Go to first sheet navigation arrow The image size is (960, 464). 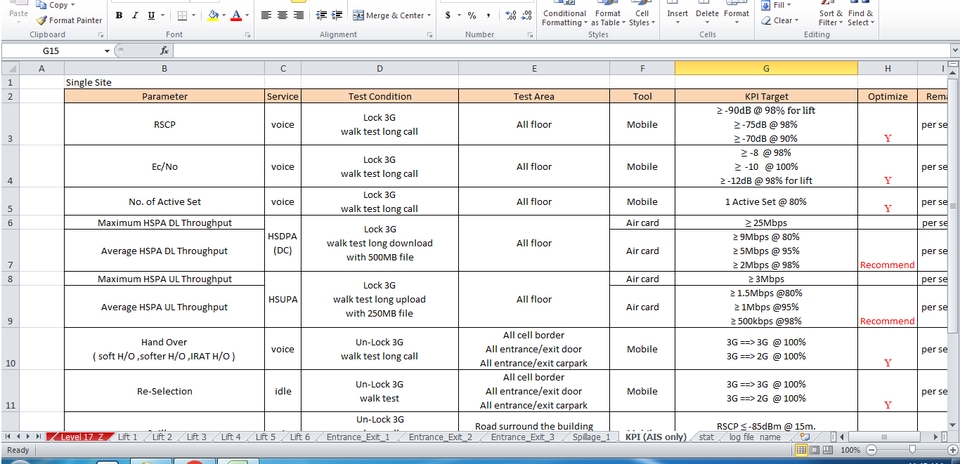coord(9,436)
